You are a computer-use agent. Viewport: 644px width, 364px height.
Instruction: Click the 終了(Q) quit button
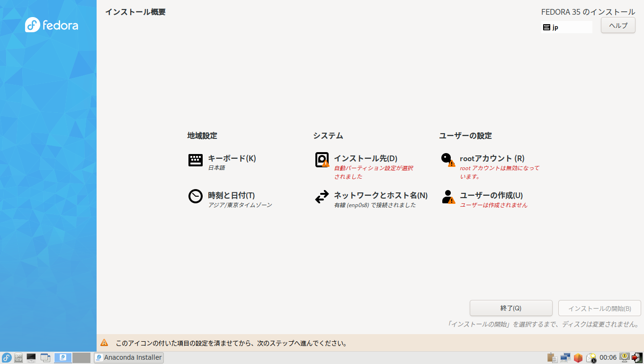click(511, 308)
